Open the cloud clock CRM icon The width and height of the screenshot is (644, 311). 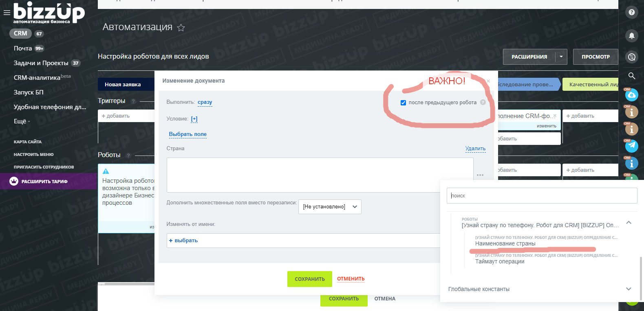[631, 95]
